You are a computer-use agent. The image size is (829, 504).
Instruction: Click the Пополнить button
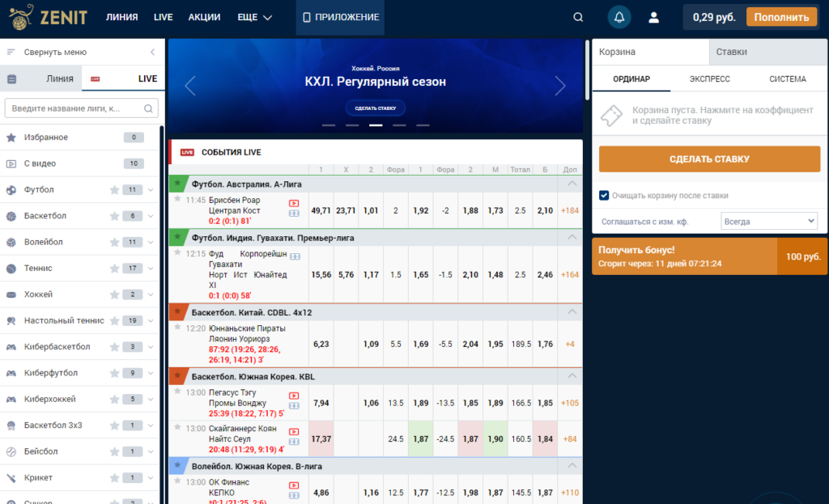point(781,18)
